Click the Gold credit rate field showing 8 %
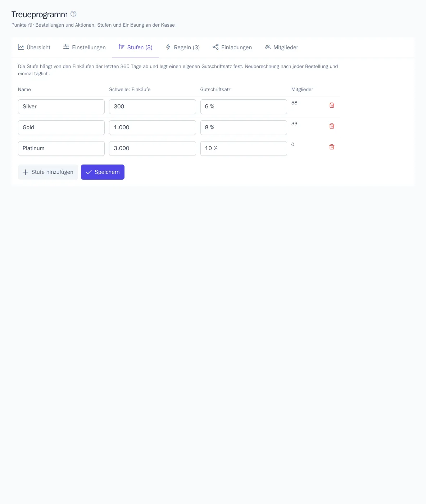 [244, 127]
